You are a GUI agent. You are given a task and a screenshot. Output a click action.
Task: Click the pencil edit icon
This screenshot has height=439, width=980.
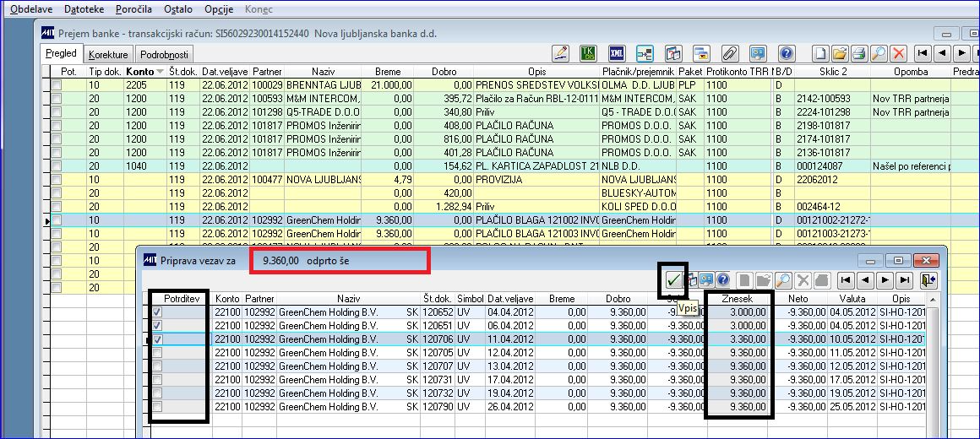tap(560, 53)
